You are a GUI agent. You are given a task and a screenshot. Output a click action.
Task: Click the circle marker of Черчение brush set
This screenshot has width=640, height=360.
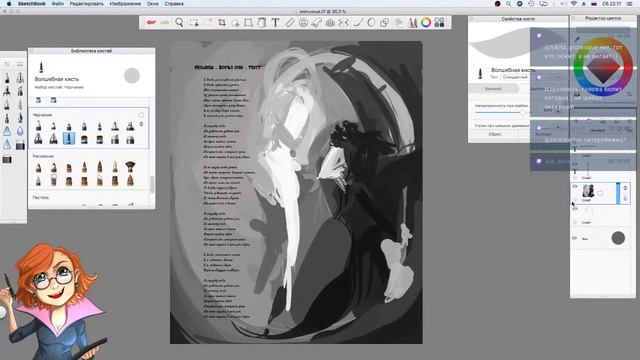141,115
